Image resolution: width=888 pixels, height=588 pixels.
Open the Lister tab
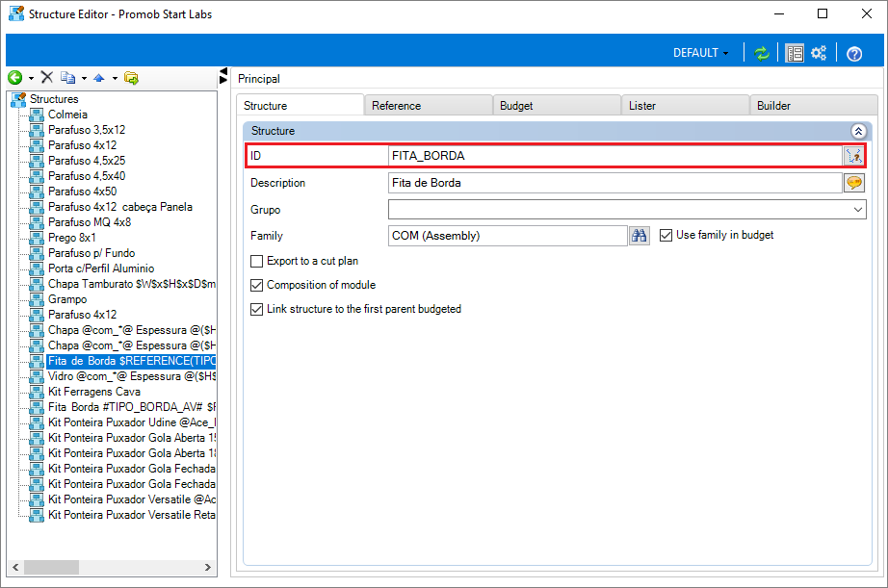click(x=685, y=106)
